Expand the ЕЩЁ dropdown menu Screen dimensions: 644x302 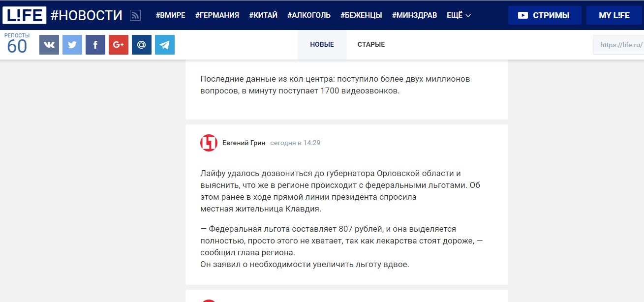tap(459, 15)
